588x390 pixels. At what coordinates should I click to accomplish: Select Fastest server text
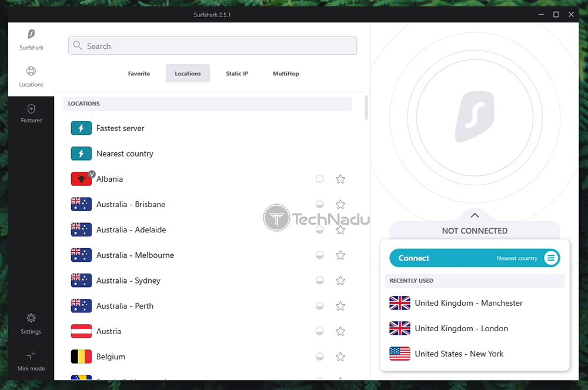click(121, 128)
